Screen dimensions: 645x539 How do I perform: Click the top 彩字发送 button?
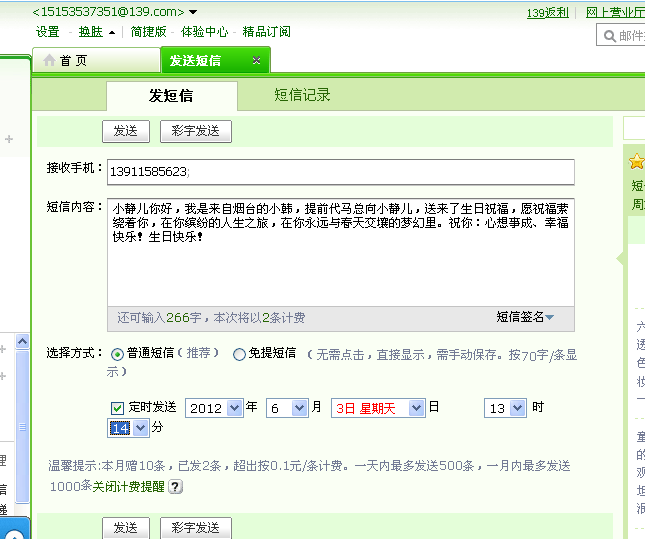pyautogui.click(x=196, y=131)
